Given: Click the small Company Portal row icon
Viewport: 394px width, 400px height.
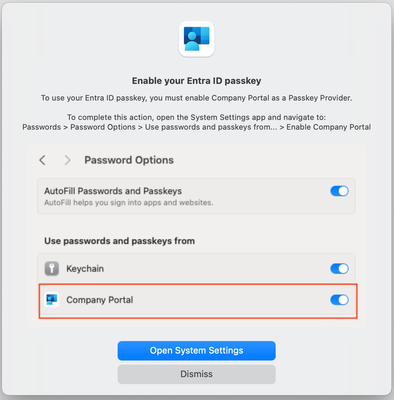Looking at the screenshot, I should pyautogui.click(x=52, y=300).
